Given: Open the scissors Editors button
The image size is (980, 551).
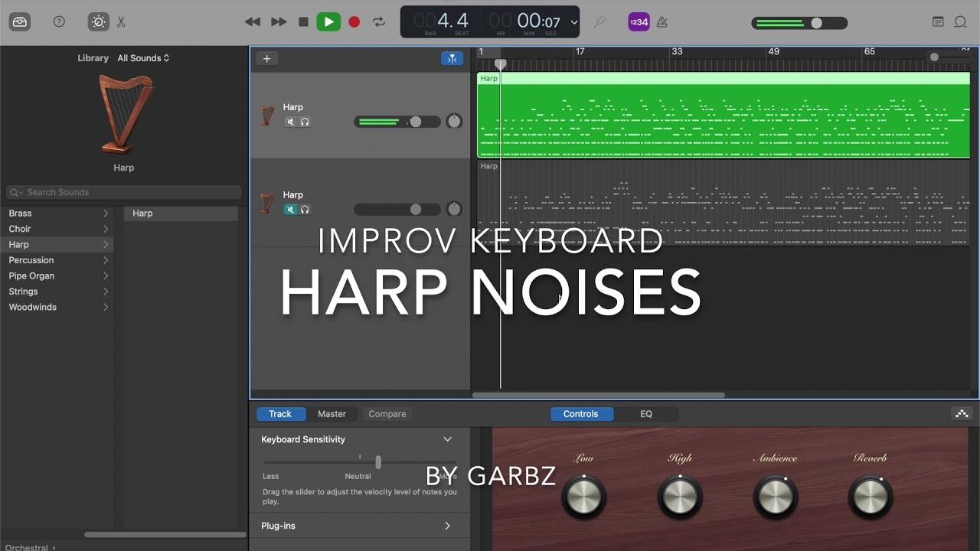Looking at the screenshot, I should coord(121,22).
